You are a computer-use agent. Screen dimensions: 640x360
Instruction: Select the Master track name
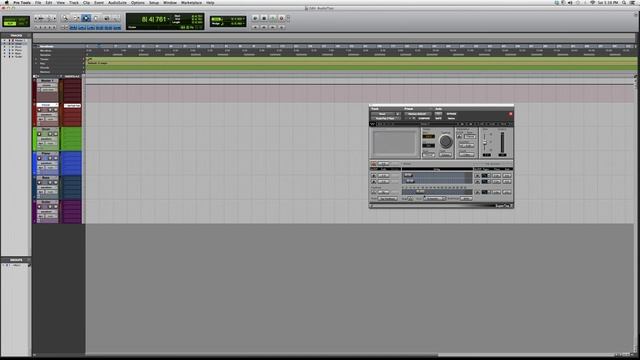(46, 80)
